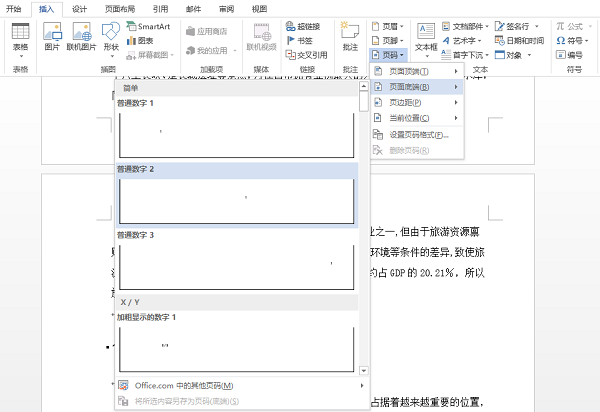Screen dimensions: 600x412
Task: Open the 邮件 tab
Action: click(x=193, y=9)
